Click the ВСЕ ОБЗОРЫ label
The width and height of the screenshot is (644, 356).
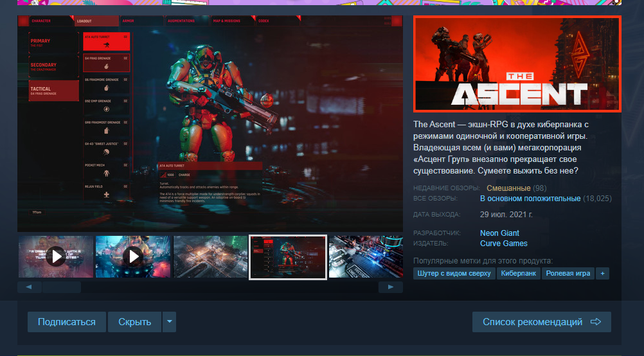pyautogui.click(x=435, y=199)
